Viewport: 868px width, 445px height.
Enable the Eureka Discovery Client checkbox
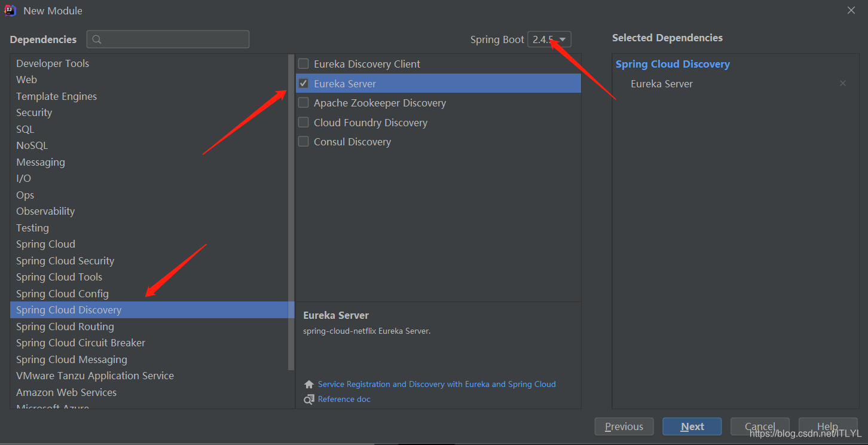pyautogui.click(x=304, y=63)
